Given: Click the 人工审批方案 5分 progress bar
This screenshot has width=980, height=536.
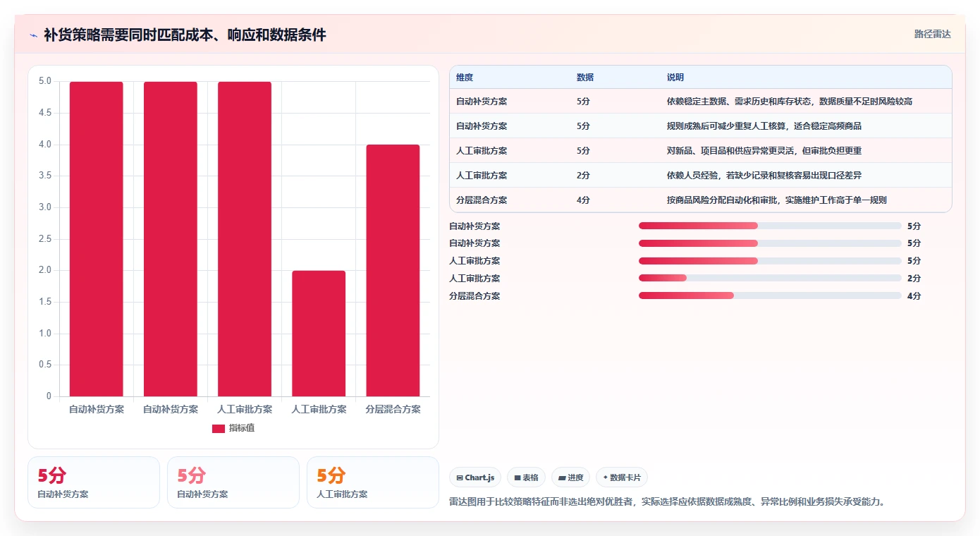Looking at the screenshot, I should [770, 261].
